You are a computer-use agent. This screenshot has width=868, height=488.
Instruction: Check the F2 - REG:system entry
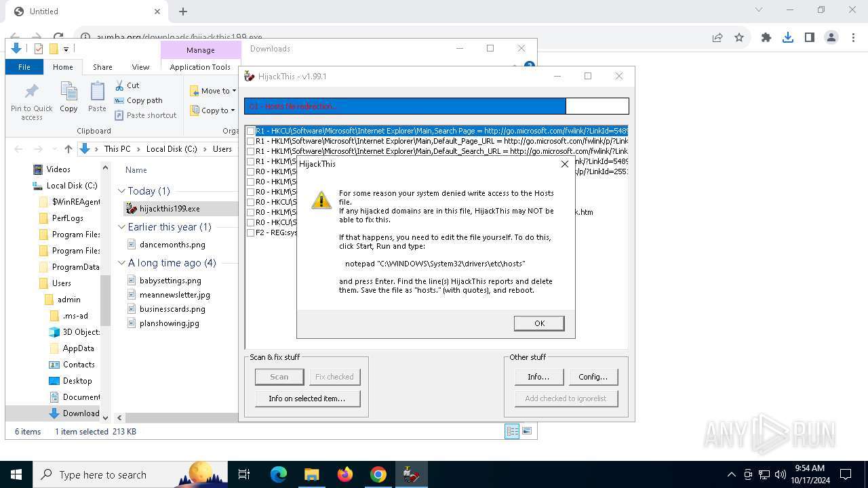pos(251,232)
